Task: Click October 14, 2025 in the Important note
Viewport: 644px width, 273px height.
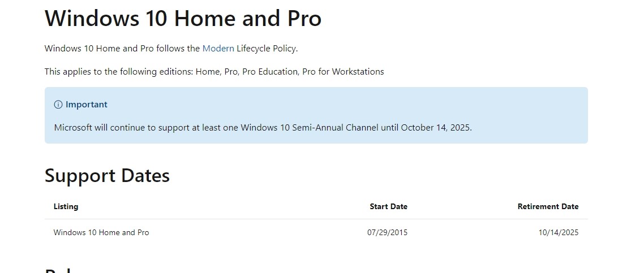Action: [x=435, y=128]
